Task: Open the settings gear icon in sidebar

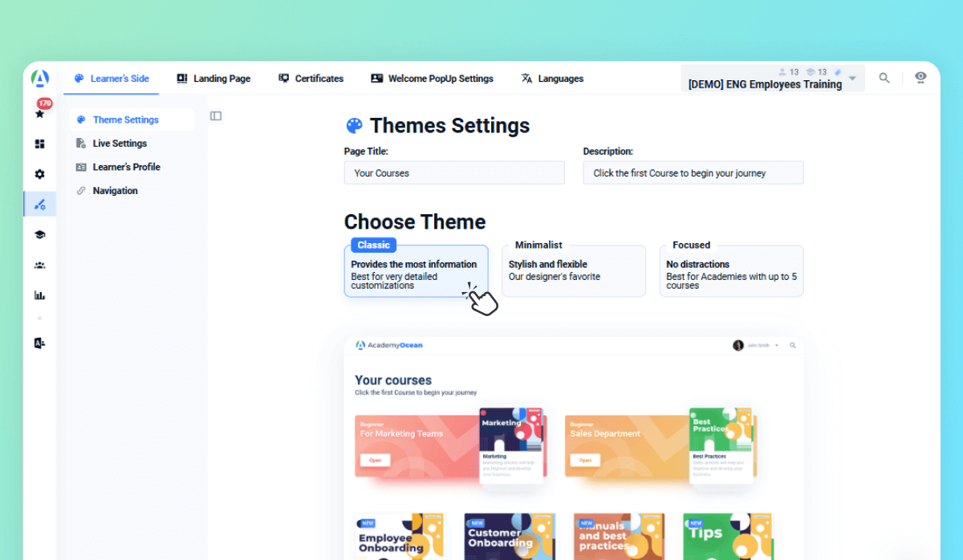Action: click(39, 174)
